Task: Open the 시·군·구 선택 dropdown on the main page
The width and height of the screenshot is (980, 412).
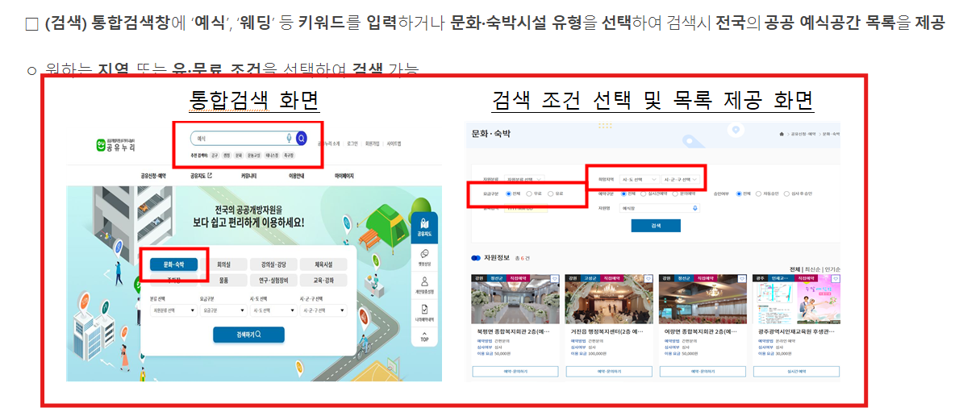Action: click(x=323, y=310)
